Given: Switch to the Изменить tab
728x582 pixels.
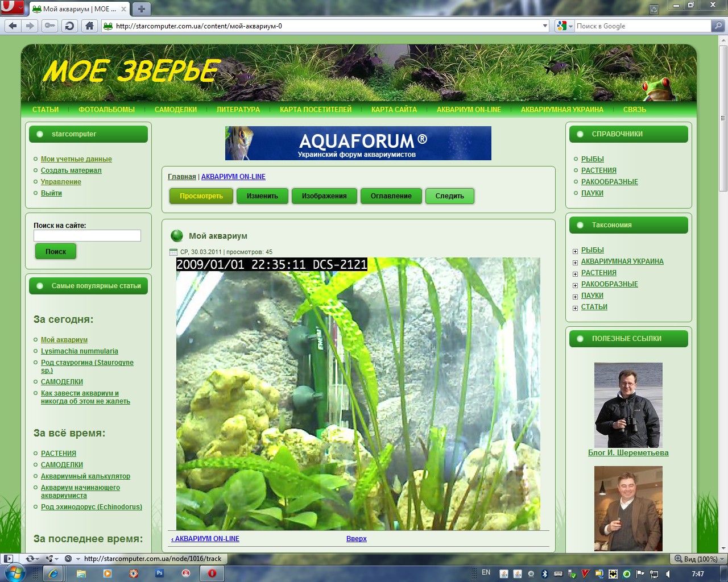Looking at the screenshot, I should tap(262, 196).
